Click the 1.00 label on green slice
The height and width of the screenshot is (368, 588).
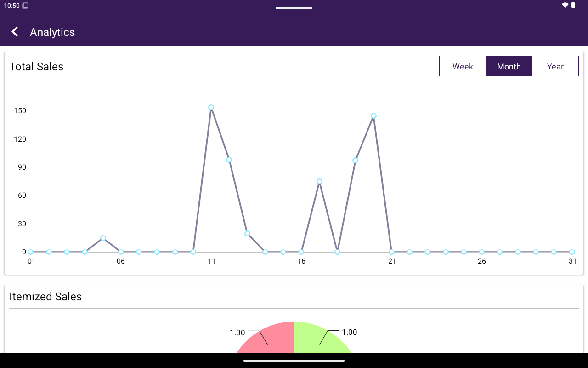[x=350, y=332]
